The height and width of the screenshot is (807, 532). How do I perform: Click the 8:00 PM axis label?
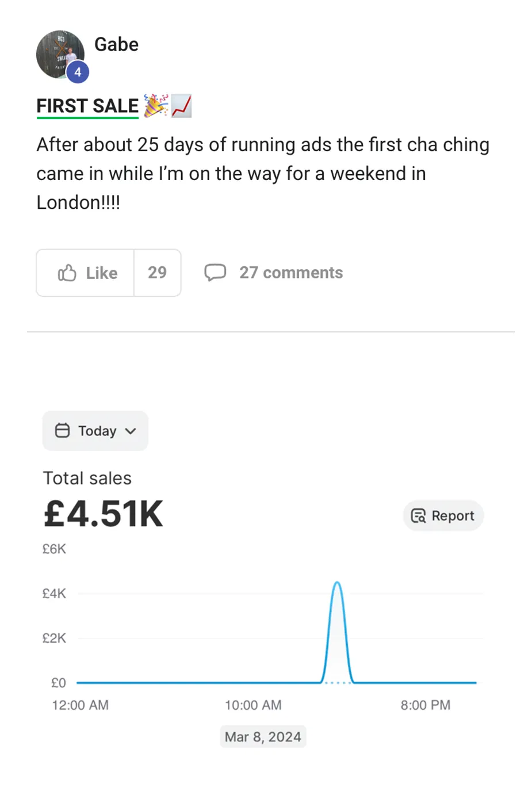pyautogui.click(x=426, y=705)
